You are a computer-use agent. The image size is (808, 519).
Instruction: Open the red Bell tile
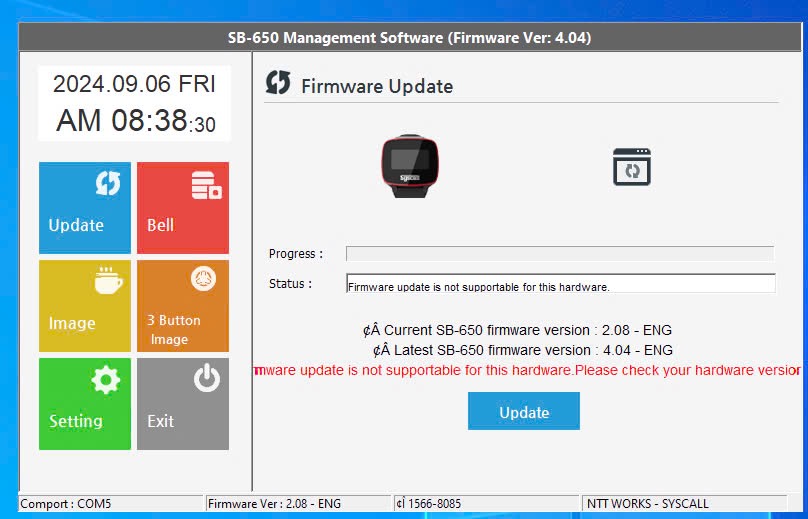183,208
